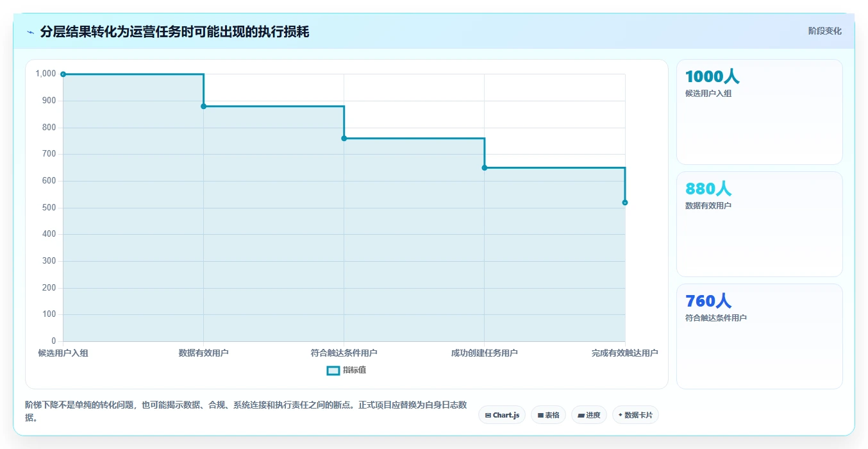Select the 760人 符合触达条件用户 card
Image resolution: width=868 pixels, height=449 pixels.
point(759,336)
